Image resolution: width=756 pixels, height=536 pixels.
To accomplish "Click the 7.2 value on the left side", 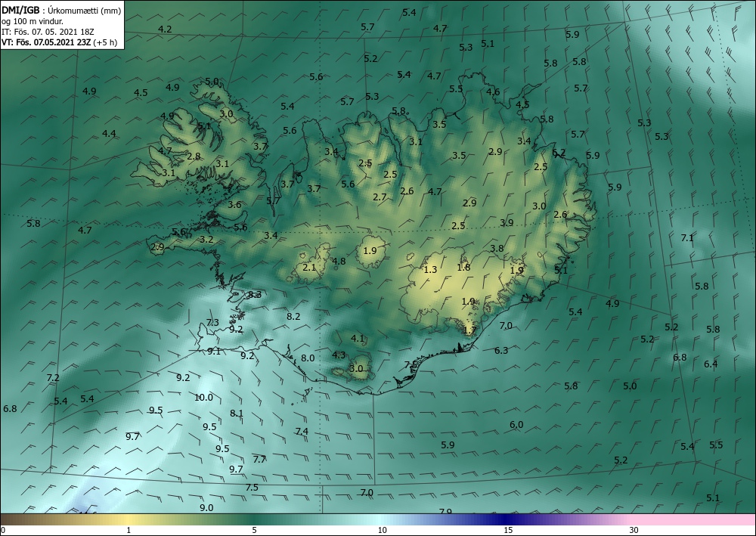I will pyautogui.click(x=53, y=378).
